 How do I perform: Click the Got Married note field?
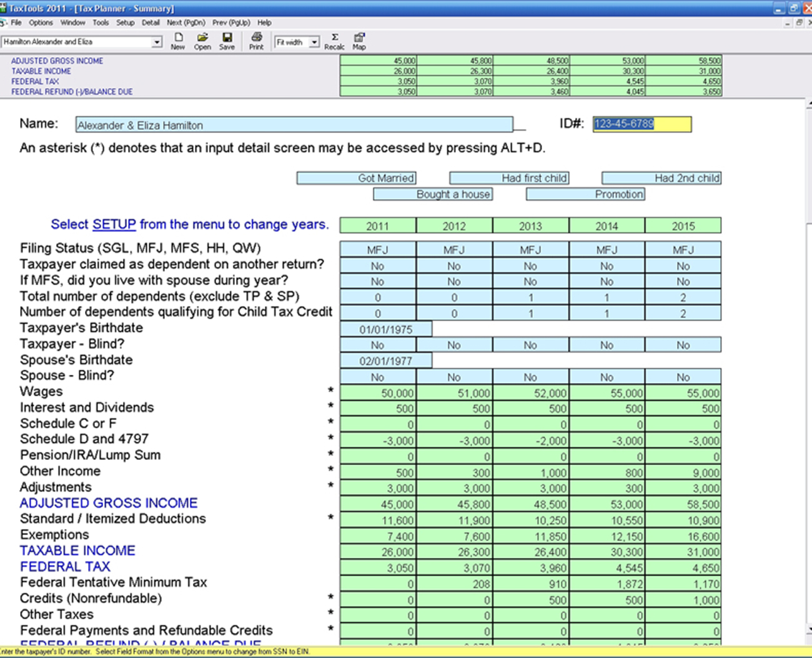[x=356, y=178]
